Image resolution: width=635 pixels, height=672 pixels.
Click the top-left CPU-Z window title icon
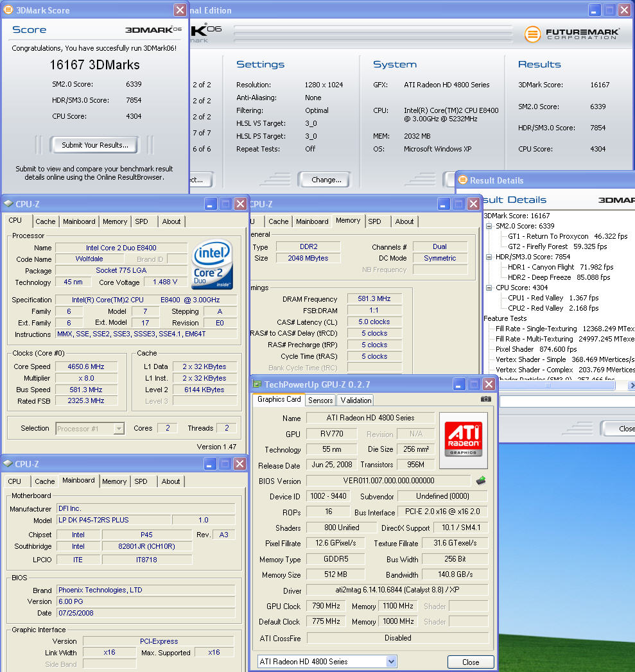(x=8, y=204)
